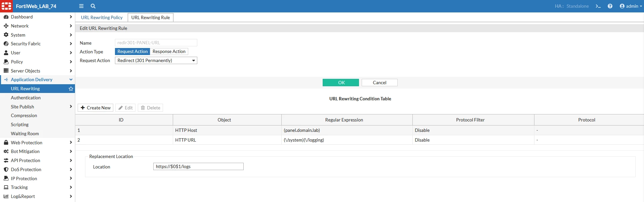Click the Policy icon in sidebar
Viewport: 644px width, 202px height.
pos(6,62)
